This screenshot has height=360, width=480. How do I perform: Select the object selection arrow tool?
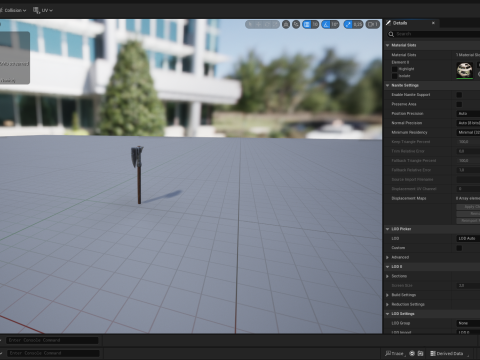(x=250, y=24)
